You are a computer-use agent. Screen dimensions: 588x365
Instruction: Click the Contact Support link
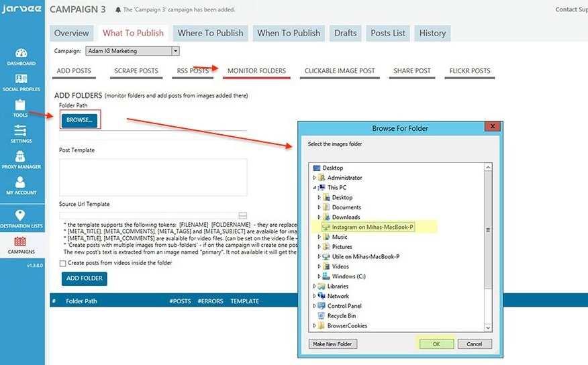(571, 10)
